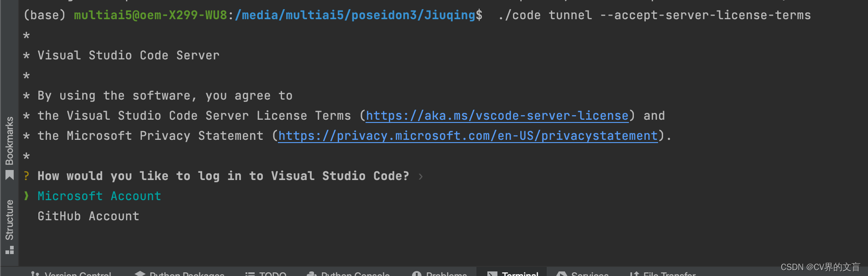Open the Structure side panel
The height and width of the screenshot is (276, 868).
9,226
